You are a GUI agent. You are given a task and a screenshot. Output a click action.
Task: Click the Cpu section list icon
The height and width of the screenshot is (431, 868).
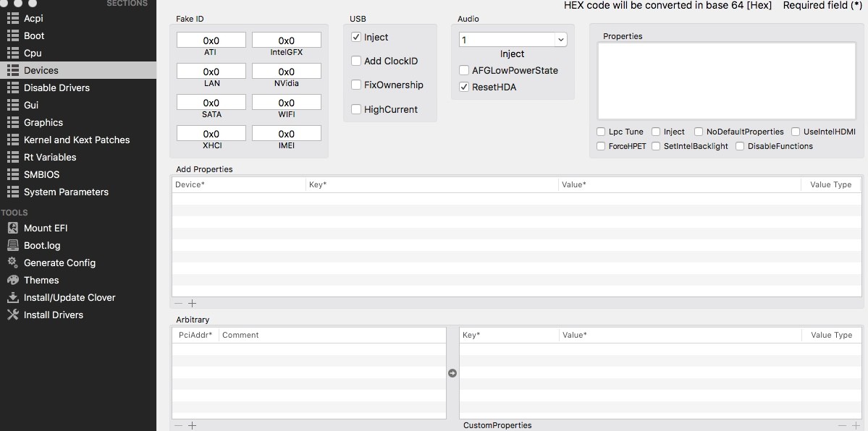click(x=13, y=53)
